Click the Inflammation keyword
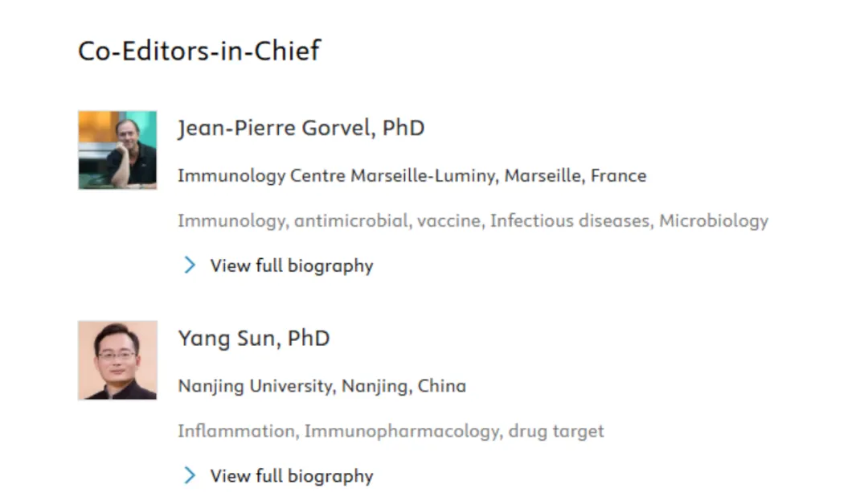 tap(236, 431)
